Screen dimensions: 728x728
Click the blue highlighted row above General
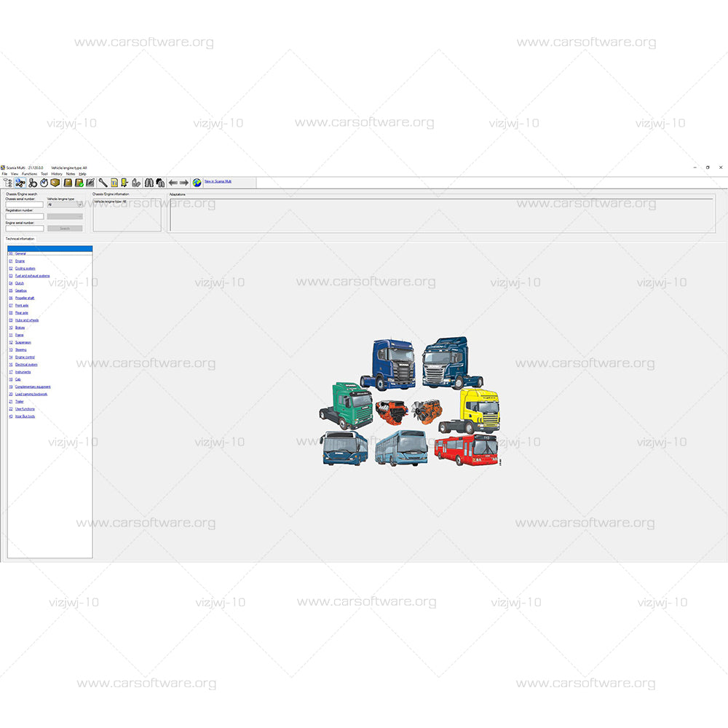point(50,248)
